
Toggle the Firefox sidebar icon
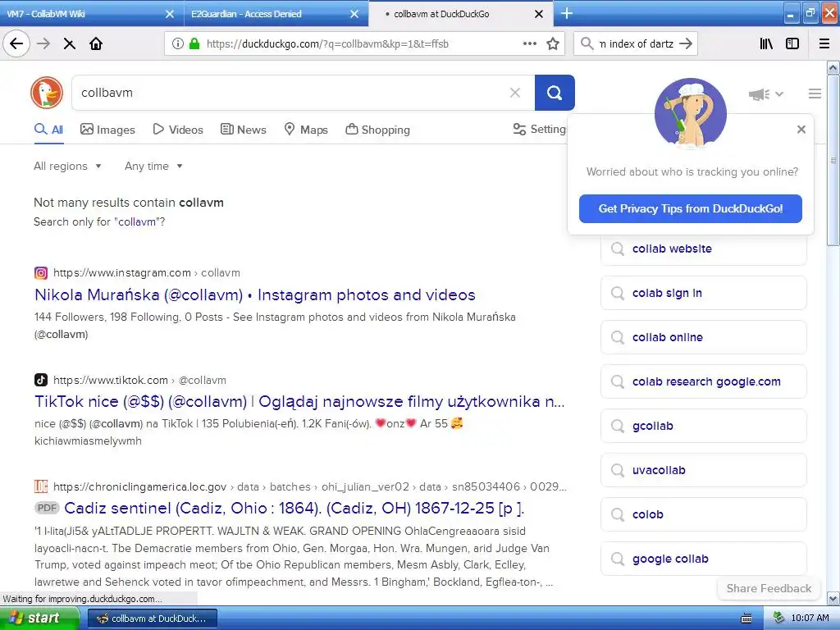[792, 43]
